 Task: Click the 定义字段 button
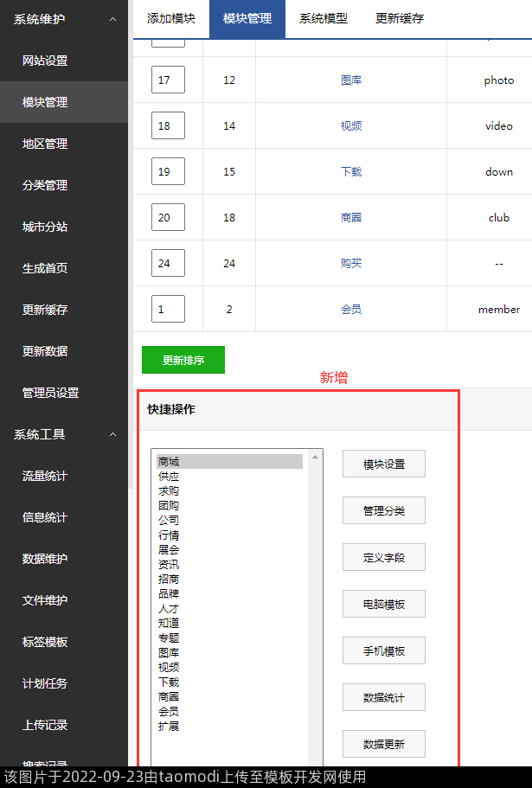coord(383,557)
